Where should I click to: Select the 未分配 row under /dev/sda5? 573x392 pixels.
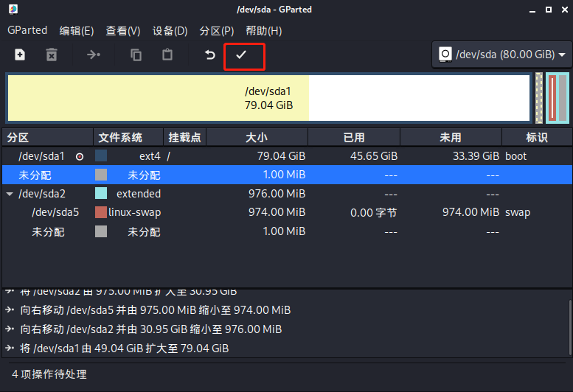pyautogui.click(x=286, y=231)
